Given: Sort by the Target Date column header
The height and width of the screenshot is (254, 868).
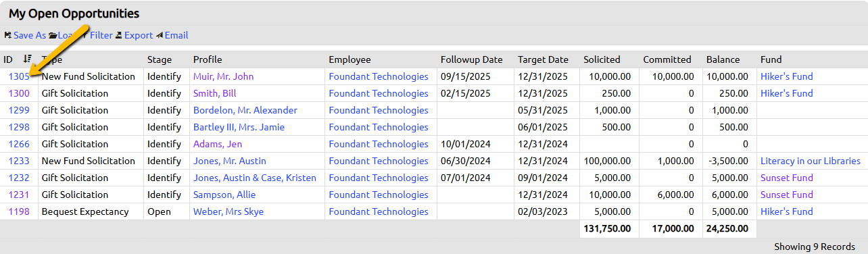Looking at the screenshot, I should [543, 59].
